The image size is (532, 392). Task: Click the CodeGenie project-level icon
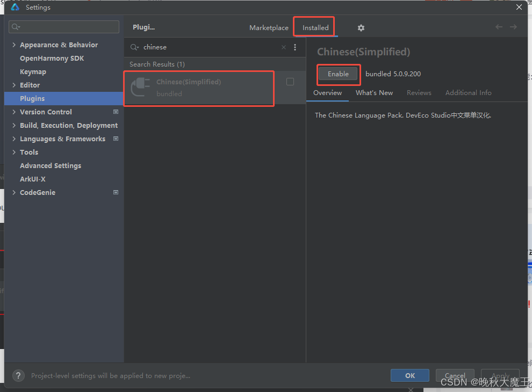(116, 192)
